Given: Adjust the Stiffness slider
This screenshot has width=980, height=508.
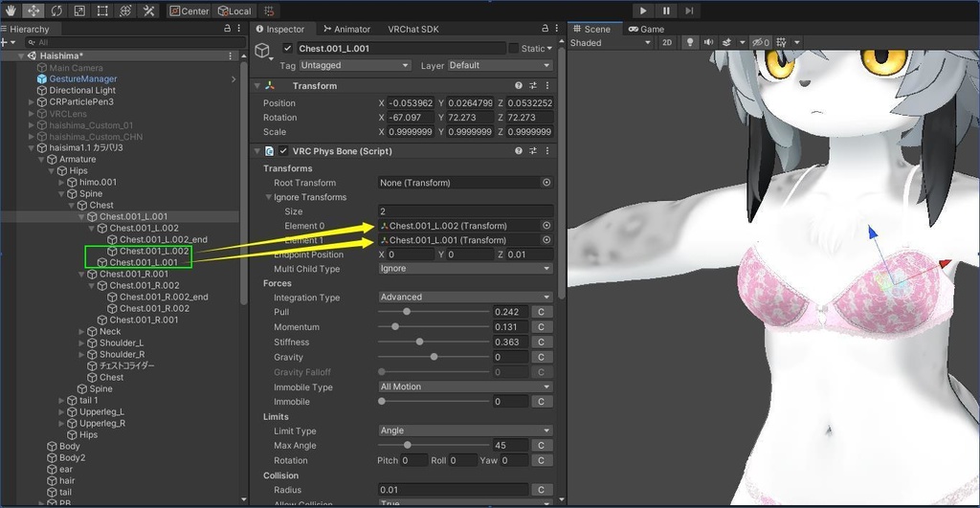Looking at the screenshot, I should tap(434, 342).
